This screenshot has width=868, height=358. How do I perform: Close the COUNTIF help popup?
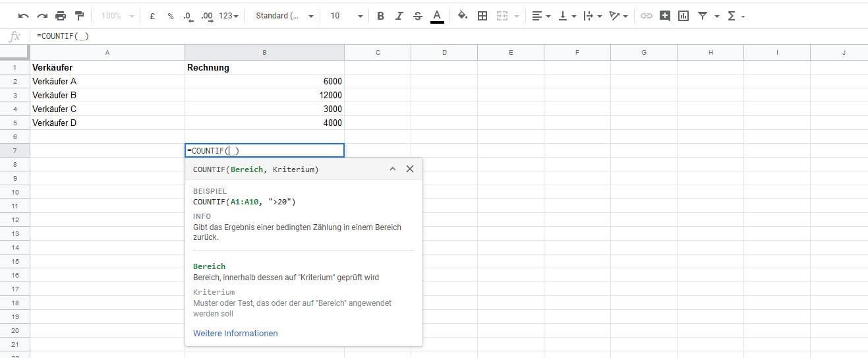click(410, 169)
